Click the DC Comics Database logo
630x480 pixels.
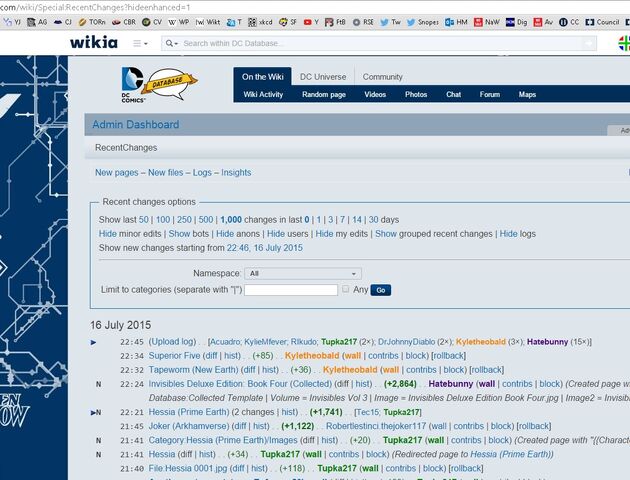pyautogui.click(x=159, y=85)
